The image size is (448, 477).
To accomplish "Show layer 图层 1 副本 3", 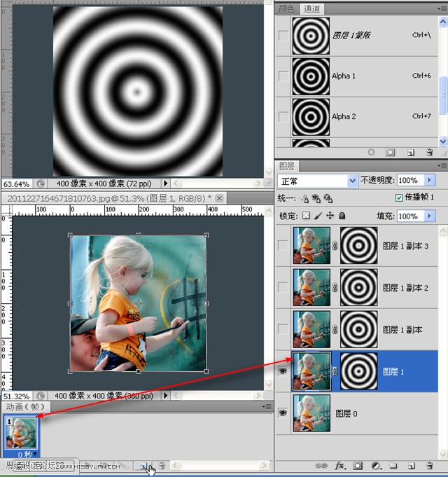I will click(283, 245).
